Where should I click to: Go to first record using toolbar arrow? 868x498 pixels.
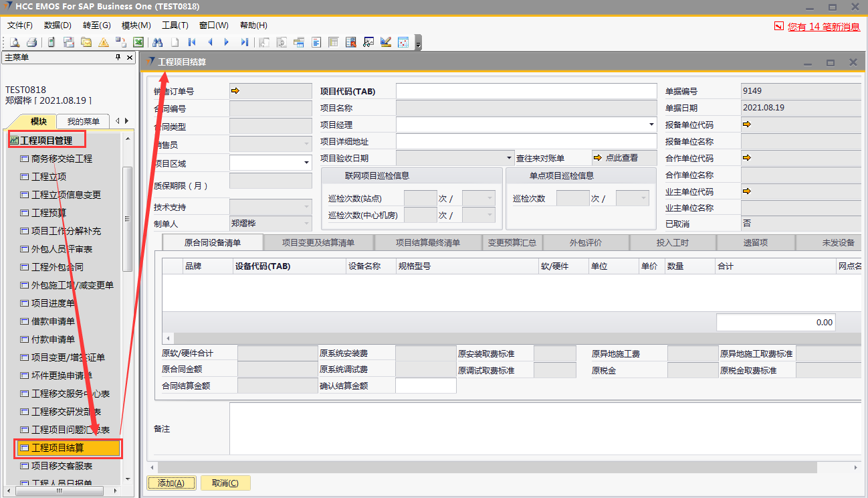(x=192, y=42)
